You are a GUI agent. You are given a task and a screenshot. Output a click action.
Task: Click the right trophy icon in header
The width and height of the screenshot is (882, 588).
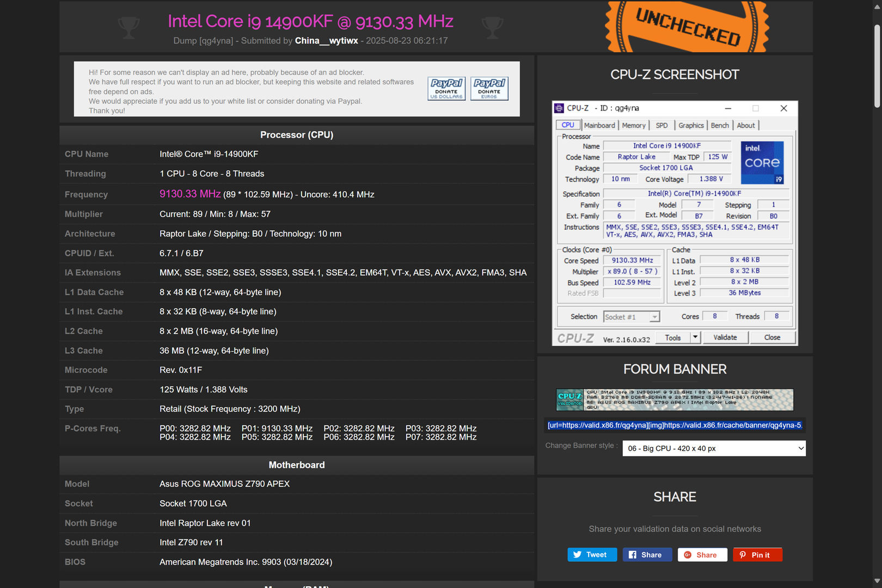click(x=492, y=28)
